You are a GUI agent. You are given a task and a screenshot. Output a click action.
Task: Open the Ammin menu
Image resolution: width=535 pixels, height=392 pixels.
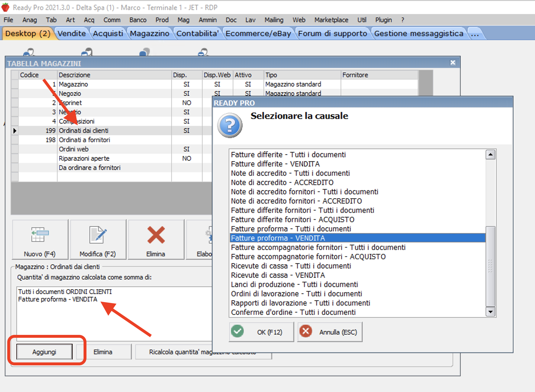(208, 20)
